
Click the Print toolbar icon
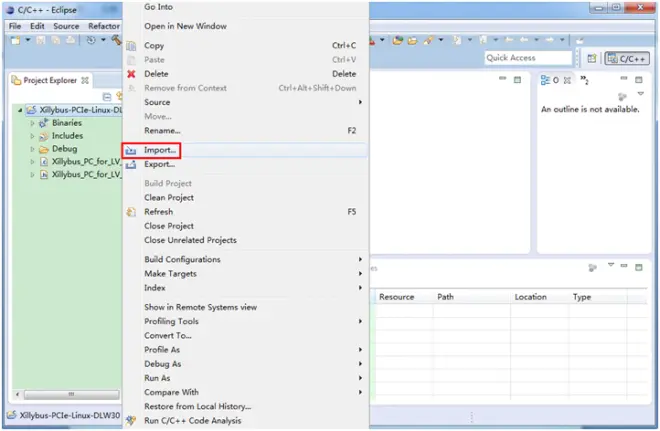click(70, 40)
